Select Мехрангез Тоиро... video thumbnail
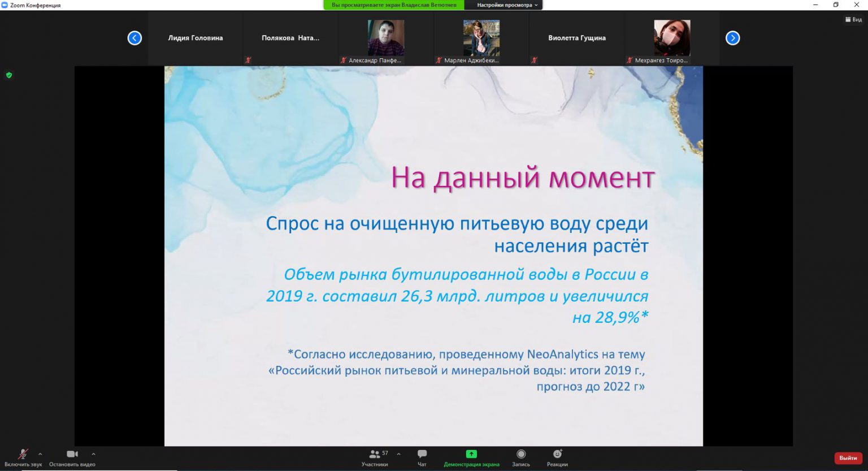 (672, 38)
